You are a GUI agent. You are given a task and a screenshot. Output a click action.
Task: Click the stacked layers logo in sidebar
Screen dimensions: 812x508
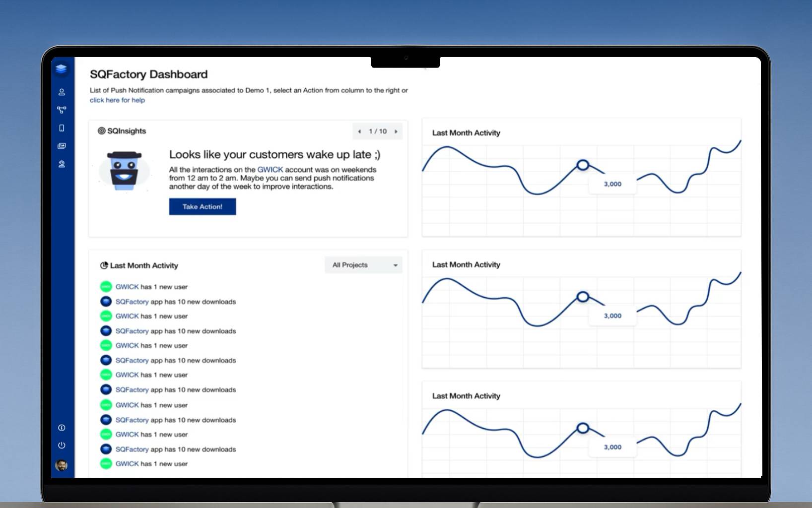[x=61, y=69]
